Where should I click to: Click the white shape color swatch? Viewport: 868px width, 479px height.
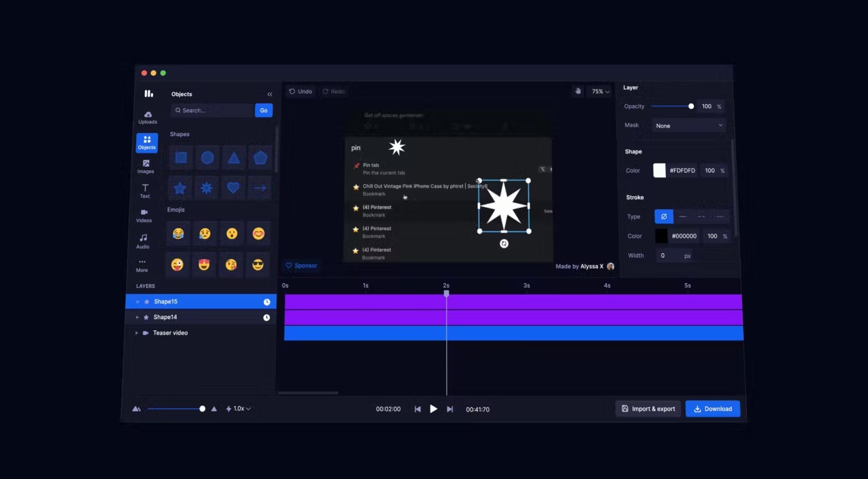pyautogui.click(x=660, y=170)
